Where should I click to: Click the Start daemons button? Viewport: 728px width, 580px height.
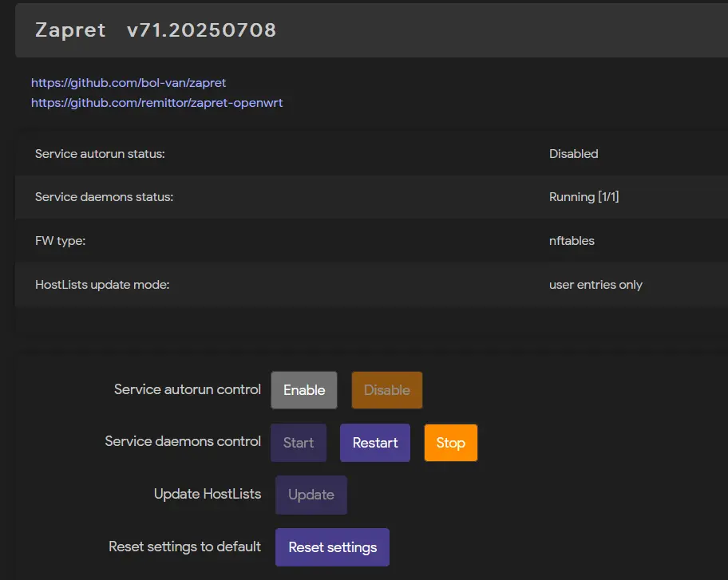click(299, 443)
